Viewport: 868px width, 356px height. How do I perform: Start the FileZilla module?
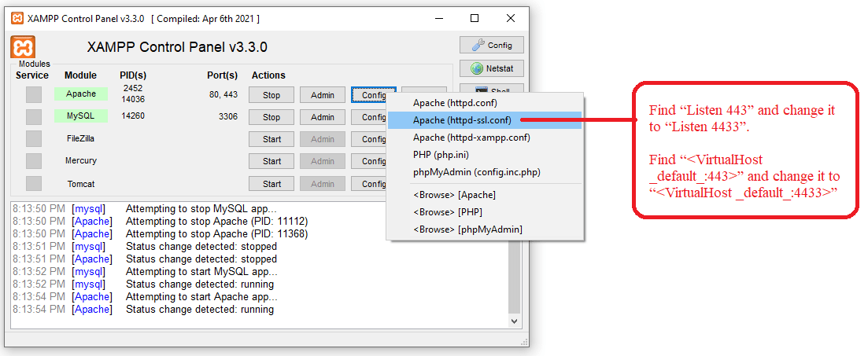click(271, 139)
